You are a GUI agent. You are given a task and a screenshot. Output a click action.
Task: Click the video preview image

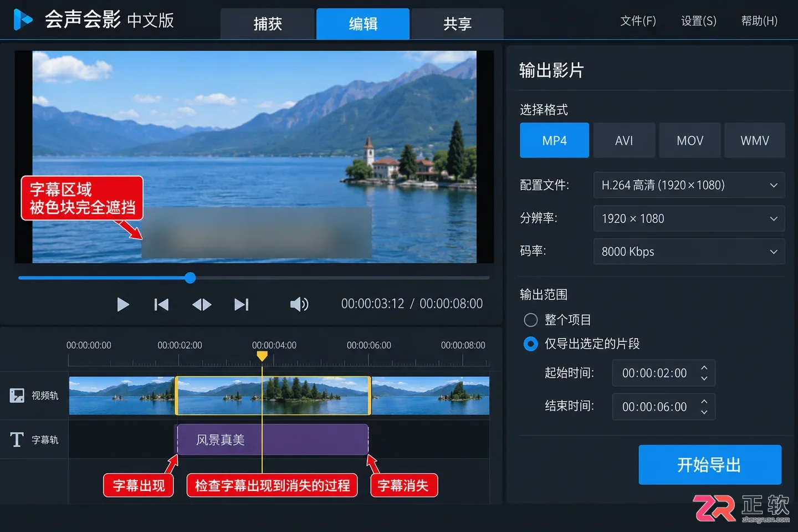(x=254, y=157)
